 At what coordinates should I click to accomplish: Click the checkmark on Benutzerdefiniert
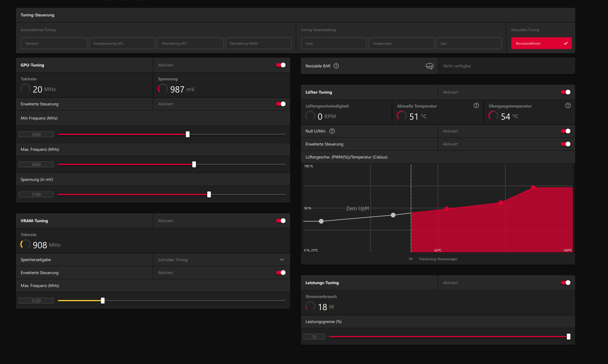[x=566, y=43]
